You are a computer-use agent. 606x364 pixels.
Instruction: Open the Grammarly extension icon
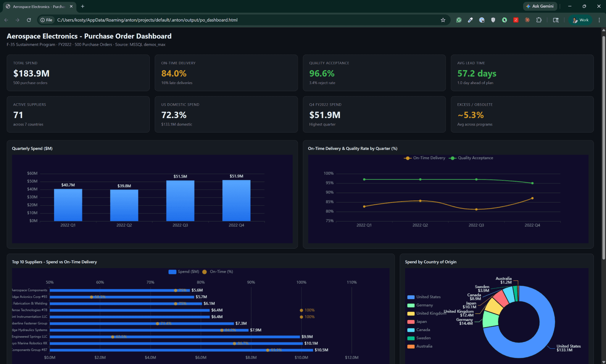point(459,20)
